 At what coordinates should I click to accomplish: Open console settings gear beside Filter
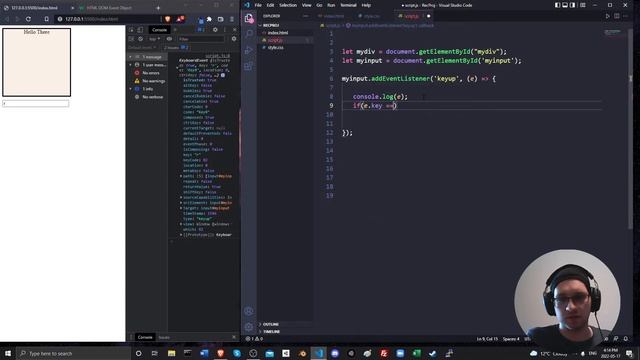(234, 39)
